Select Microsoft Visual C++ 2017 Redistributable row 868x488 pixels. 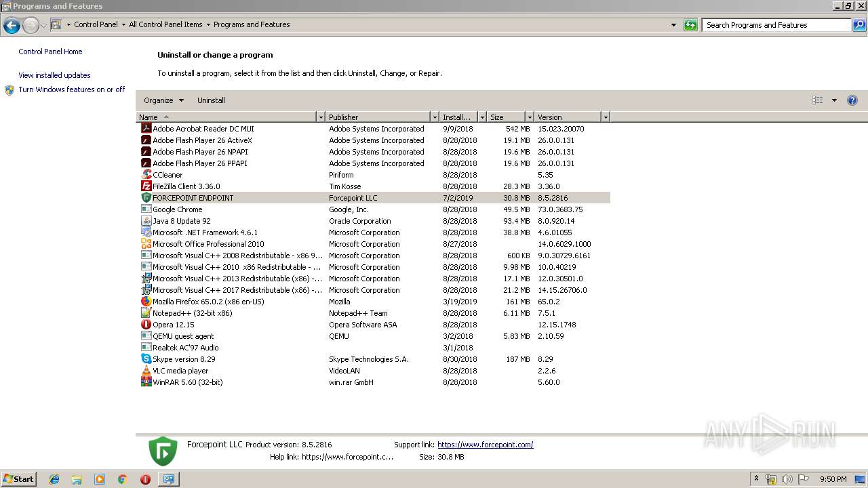pos(373,290)
